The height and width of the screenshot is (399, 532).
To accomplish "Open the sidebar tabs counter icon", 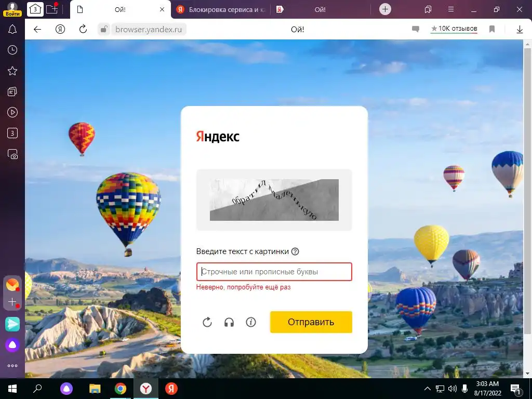I will (x=12, y=133).
